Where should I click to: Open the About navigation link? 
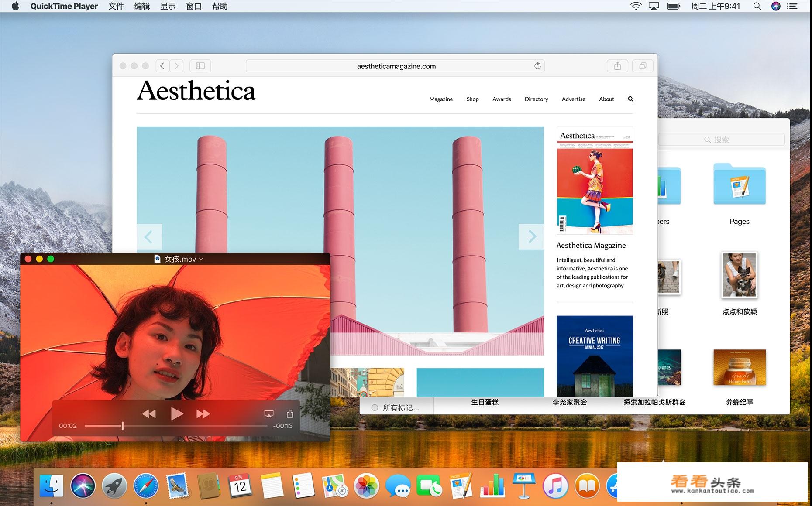(x=606, y=99)
